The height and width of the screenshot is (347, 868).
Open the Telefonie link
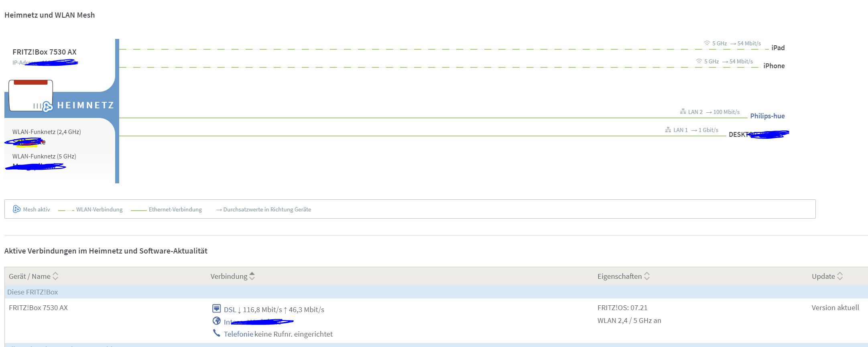[x=238, y=334]
